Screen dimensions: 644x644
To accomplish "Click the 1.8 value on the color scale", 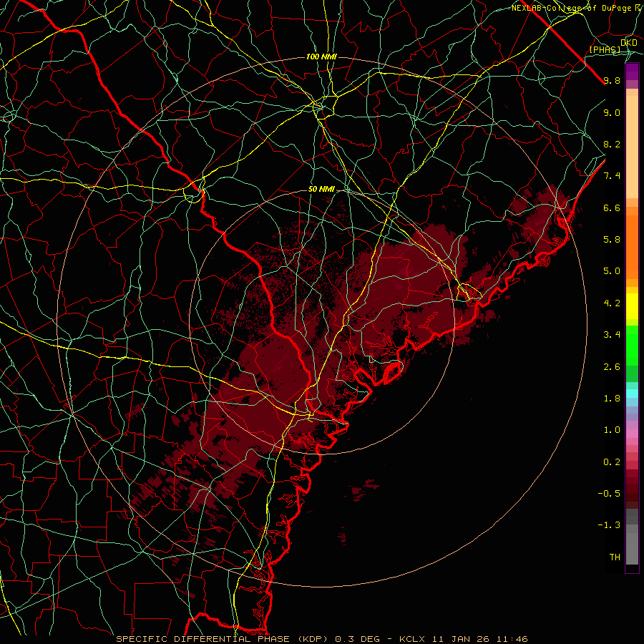I will (x=612, y=399).
